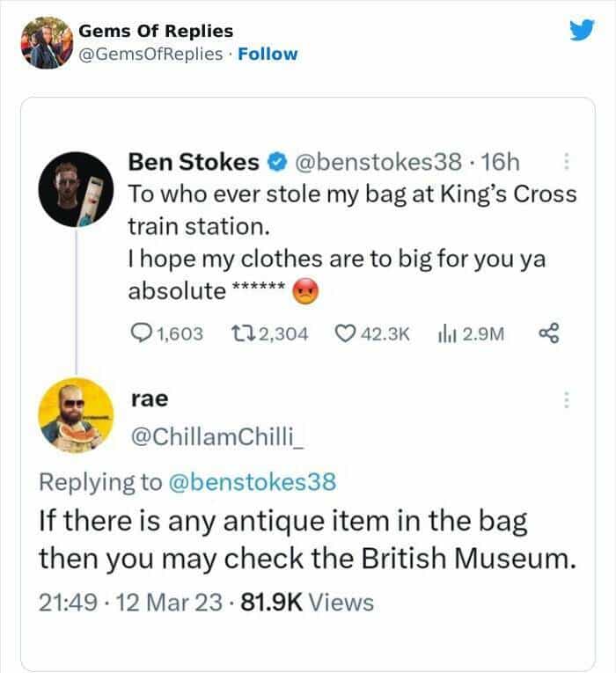Image resolution: width=616 pixels, height=673 pixels.
Task: Click the share icon on Ben Stokes tweet
Action: click(550, 333)
